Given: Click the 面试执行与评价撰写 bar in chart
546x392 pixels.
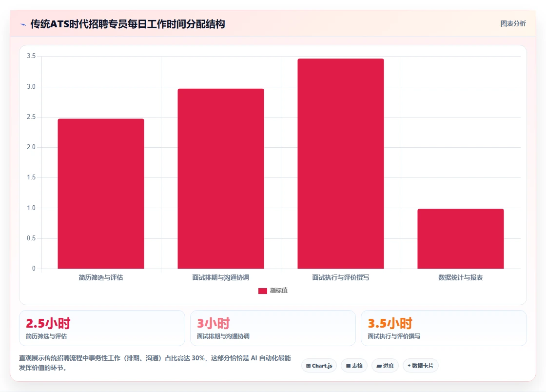Looking at the screenshot, I should (x=341, y=164).
